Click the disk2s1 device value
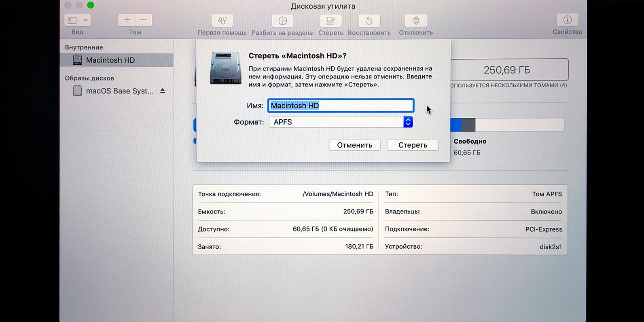The height and width of the screenshot is (322, 644). [551, 247]
